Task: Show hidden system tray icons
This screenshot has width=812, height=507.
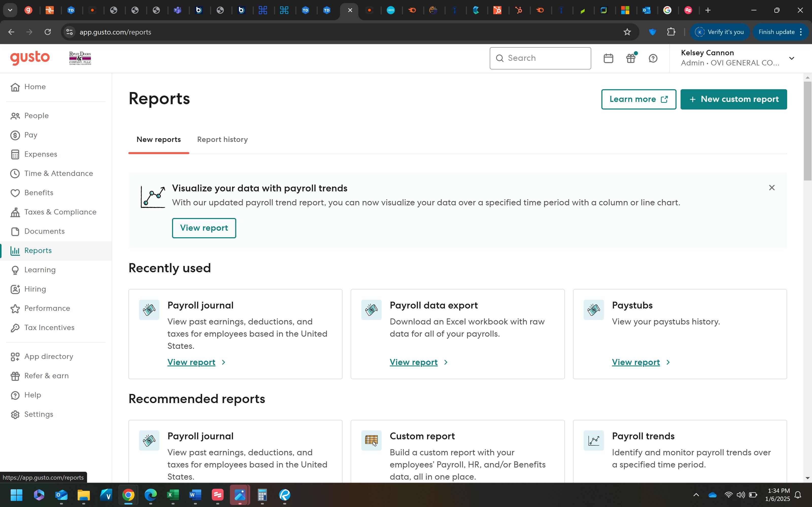Action: 696,495
